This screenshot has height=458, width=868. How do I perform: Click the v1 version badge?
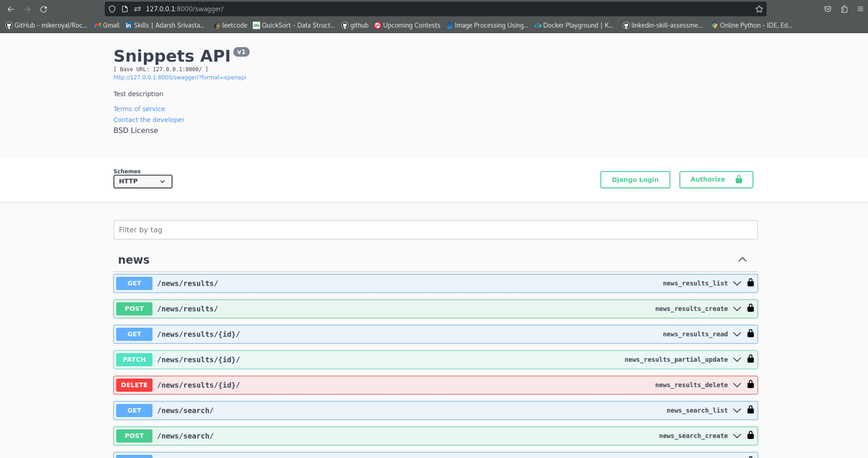tap(241, 52)
